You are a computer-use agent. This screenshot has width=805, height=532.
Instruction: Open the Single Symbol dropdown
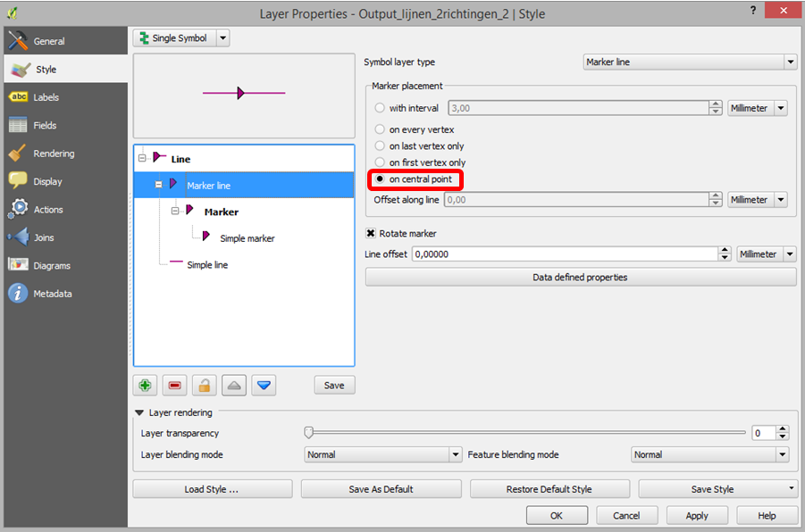pos(180,37)
